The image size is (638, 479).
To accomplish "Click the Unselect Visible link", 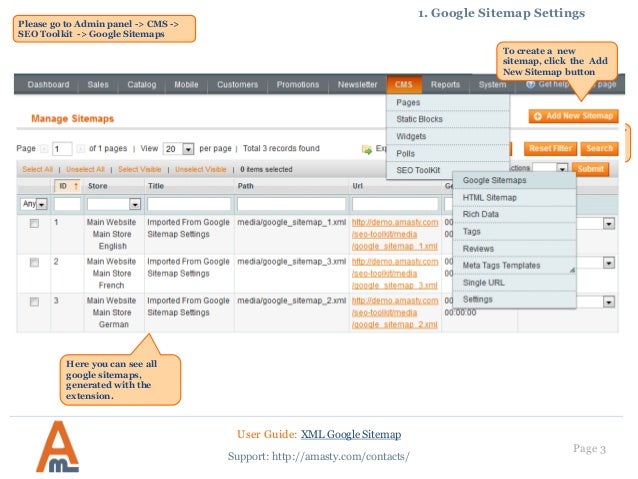I will tap(201, 169).
